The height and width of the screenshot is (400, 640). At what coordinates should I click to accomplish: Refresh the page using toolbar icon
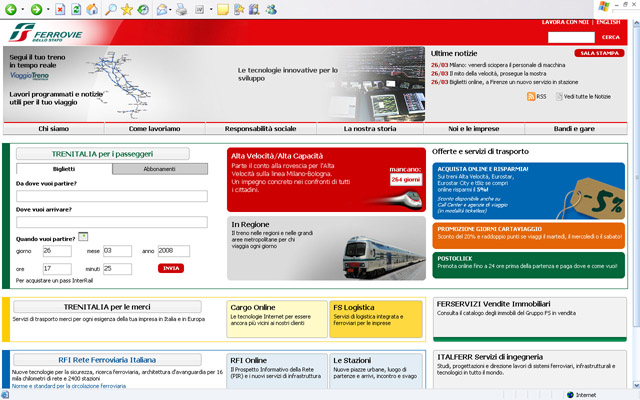click(76, 9)
